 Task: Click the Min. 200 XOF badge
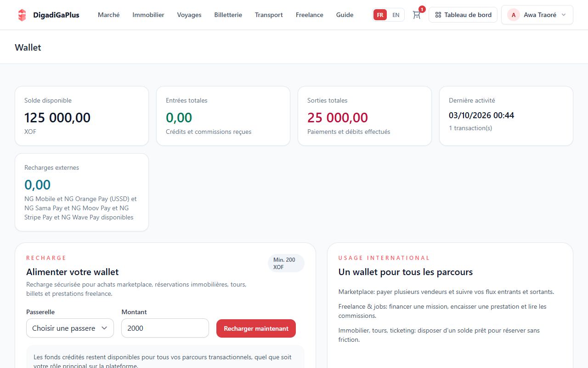click(286, 263)
